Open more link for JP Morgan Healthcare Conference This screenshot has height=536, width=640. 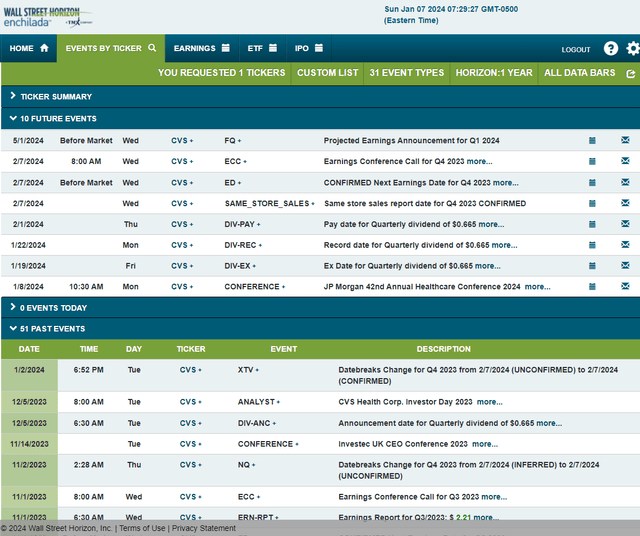[538, 287]
